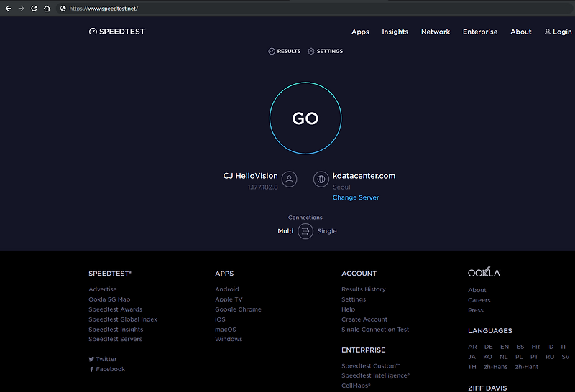575x392 pixels.
Task: Open Settings link under Account
Action: tap(354, 299)
